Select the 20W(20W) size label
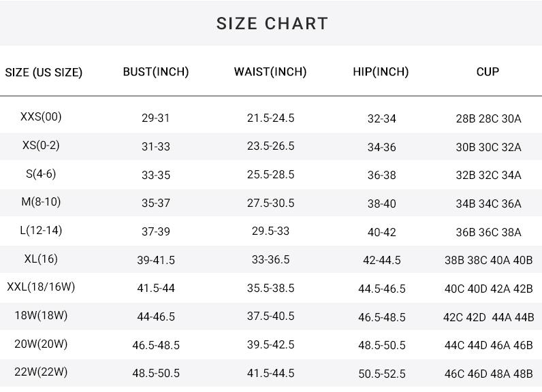 tap(41, 344)
